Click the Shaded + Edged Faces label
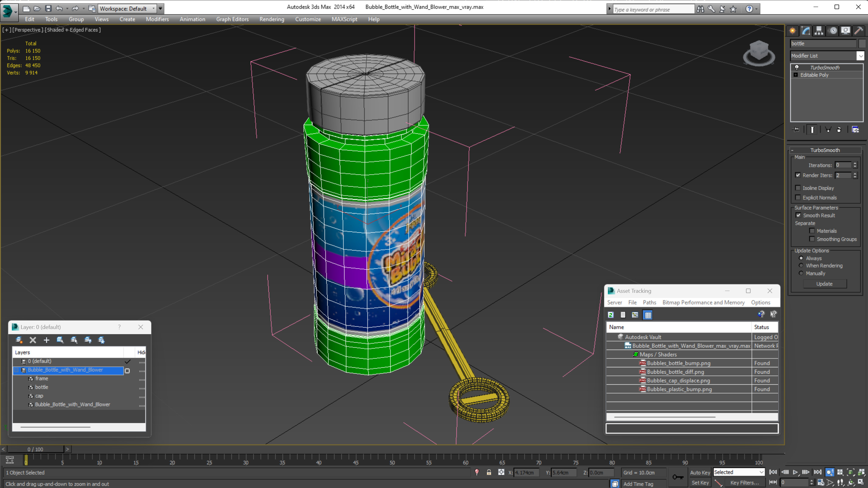 click(x=73, y=29)
